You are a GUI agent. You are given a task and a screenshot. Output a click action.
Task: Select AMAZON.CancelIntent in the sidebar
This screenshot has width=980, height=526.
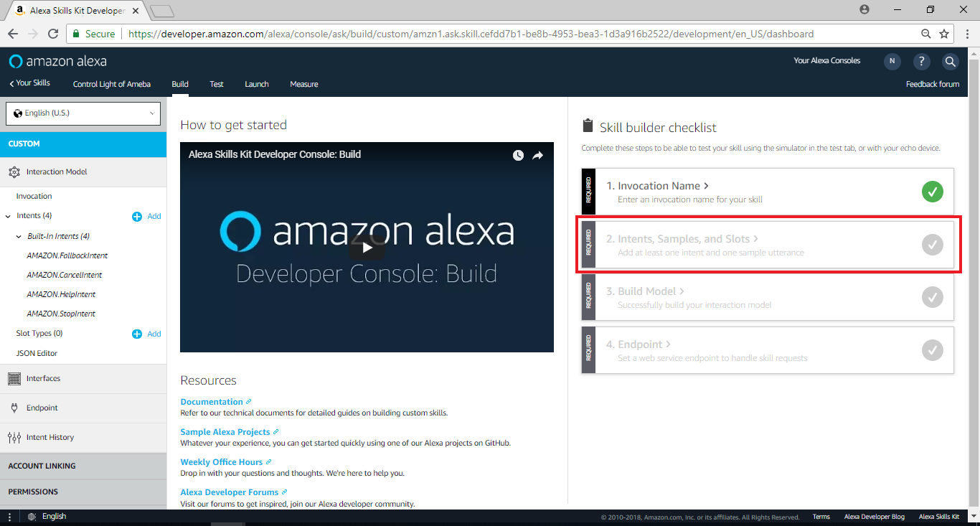tap(65, 275)
